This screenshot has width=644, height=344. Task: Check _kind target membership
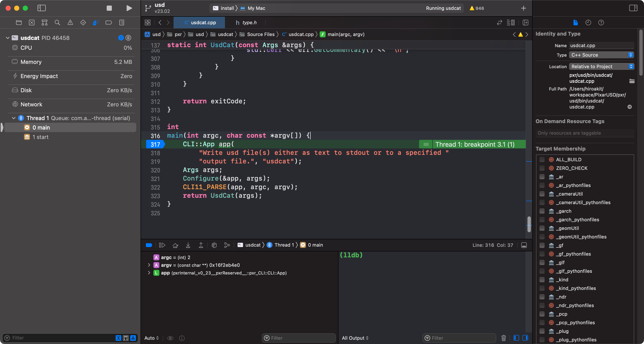click(542, 280)
